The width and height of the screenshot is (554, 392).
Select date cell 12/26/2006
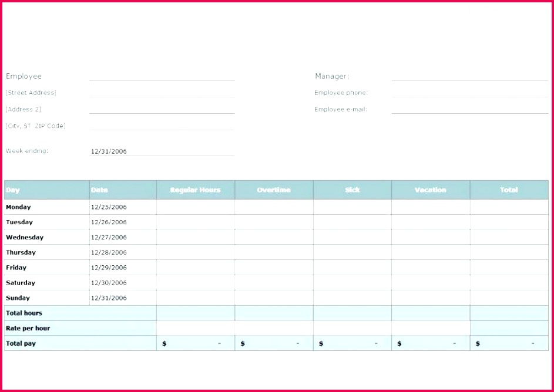coord(123,222)
